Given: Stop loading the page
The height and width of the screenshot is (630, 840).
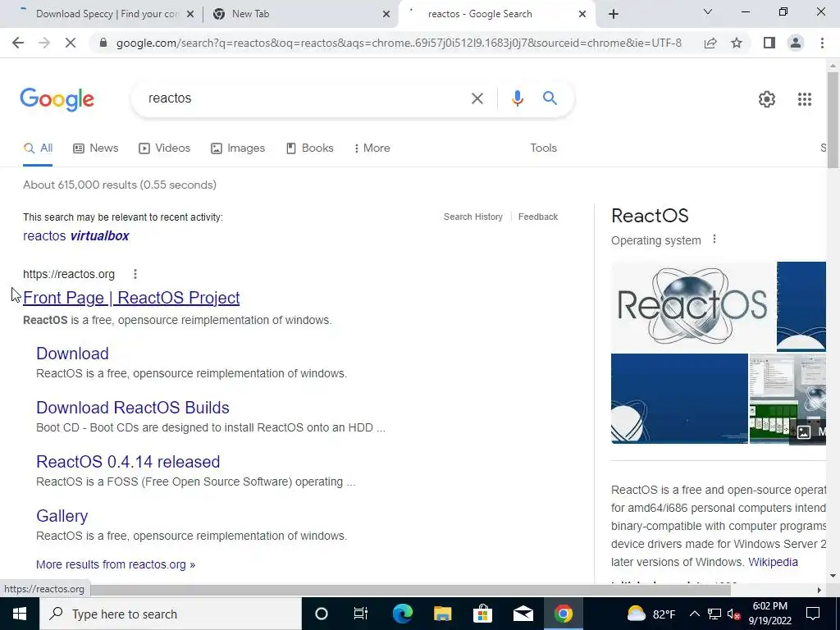Looking at the screenshot, I should tap(71, 43).
